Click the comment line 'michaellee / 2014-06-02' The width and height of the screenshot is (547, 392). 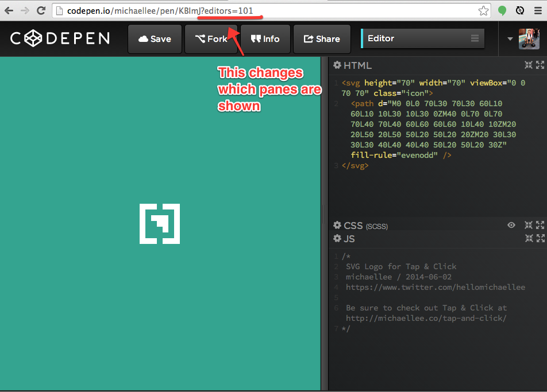[399, 277]
